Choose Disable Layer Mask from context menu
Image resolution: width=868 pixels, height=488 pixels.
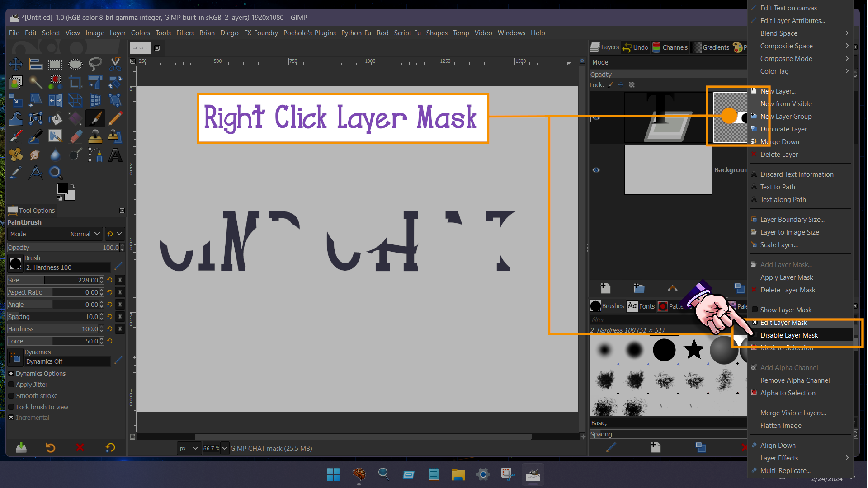[801, 335]
